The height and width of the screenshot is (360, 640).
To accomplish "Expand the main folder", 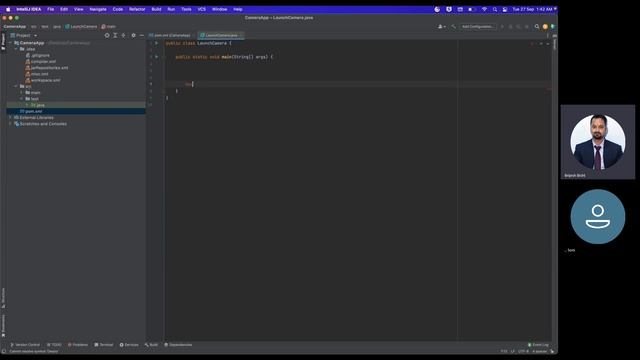I will (x=22, y=93).
